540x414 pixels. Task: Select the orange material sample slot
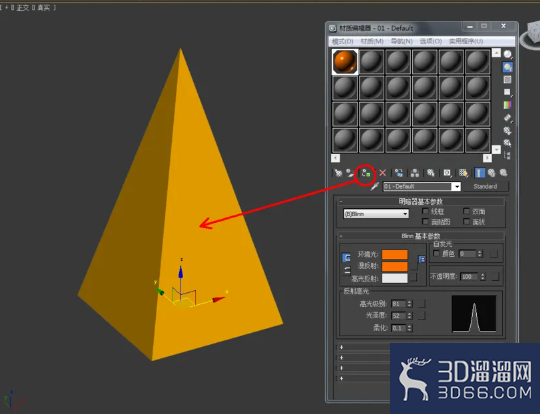pyautogui.click(x=345, y=62)
